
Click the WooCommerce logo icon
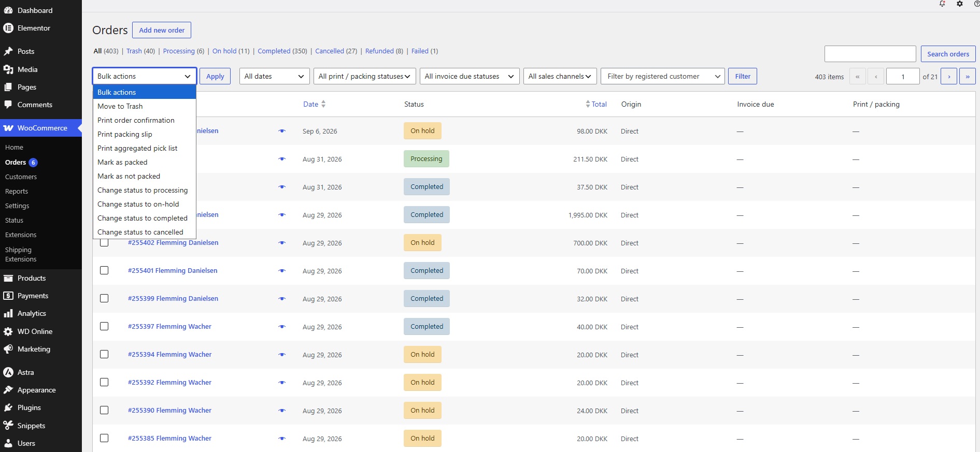pyautogui.click(x=8, y=128)
